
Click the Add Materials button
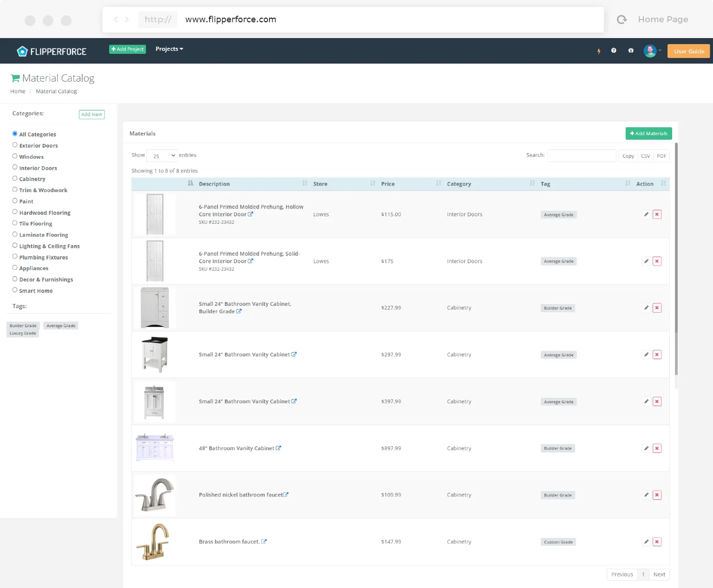648,133
